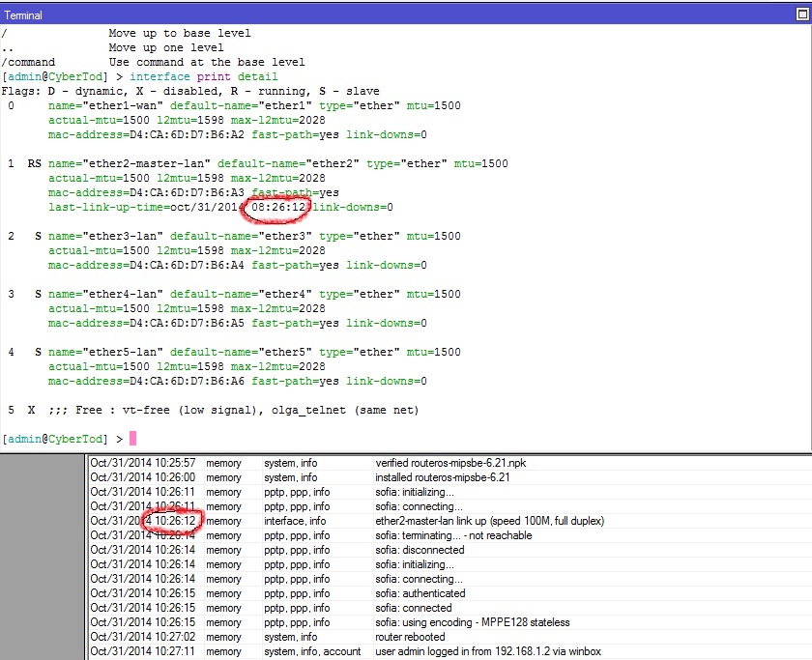Click last-link-up-time=oct/31/2014 text
This screenshot has height=660, width=812.
(x=146, y=207)
